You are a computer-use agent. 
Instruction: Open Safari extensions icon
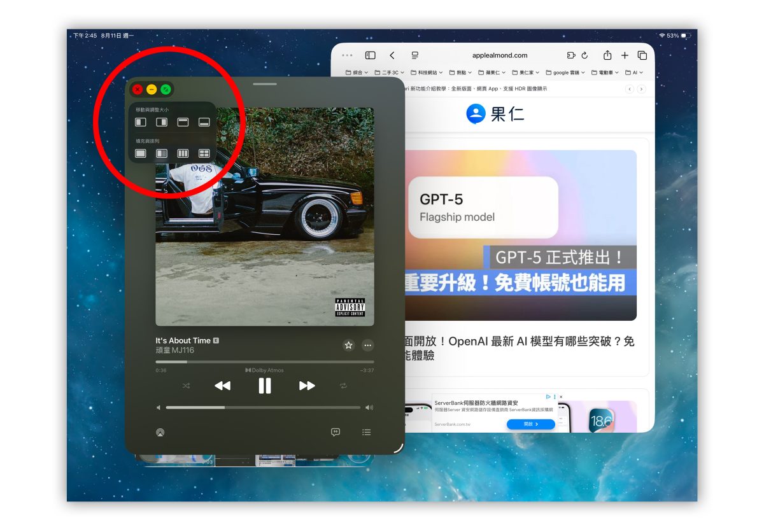(571, 55)
